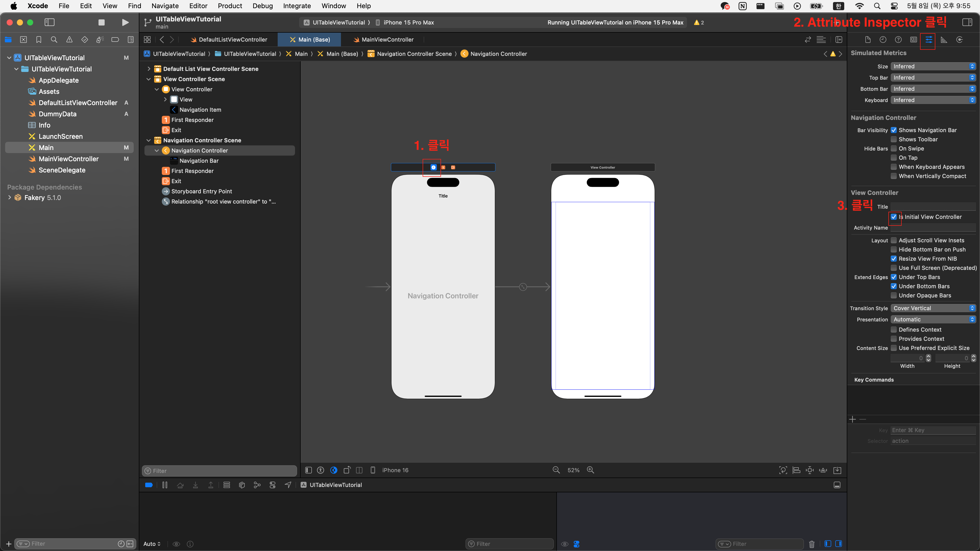Toggle the inspector sidebar icon at top right
The height and width of the screenshot is (551, 980).
point(967,22)
